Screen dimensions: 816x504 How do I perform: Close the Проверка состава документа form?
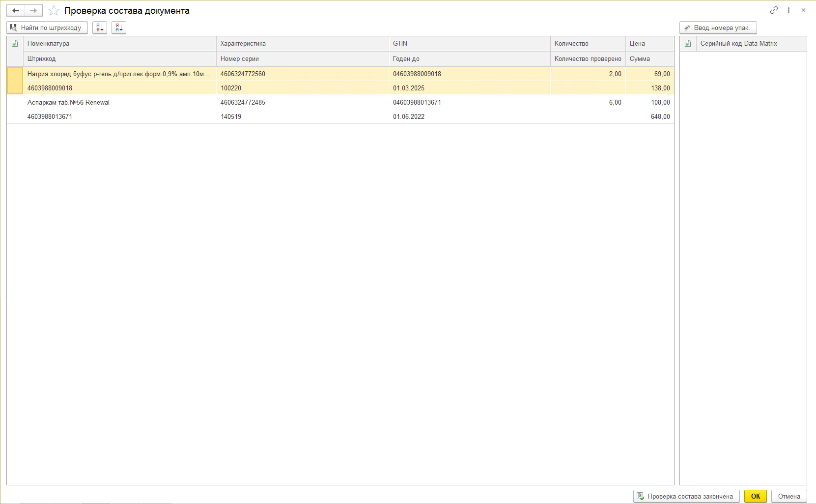[x=803, y=10]
